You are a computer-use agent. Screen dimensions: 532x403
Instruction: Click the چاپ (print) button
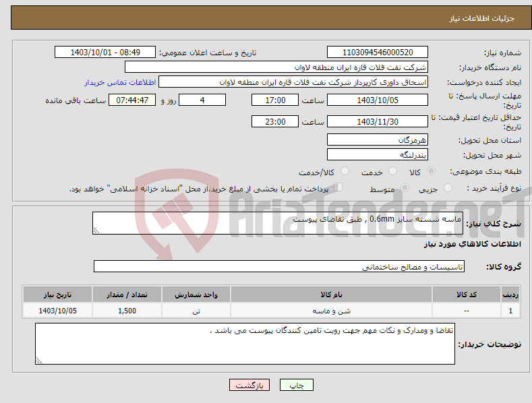(296, 385)
